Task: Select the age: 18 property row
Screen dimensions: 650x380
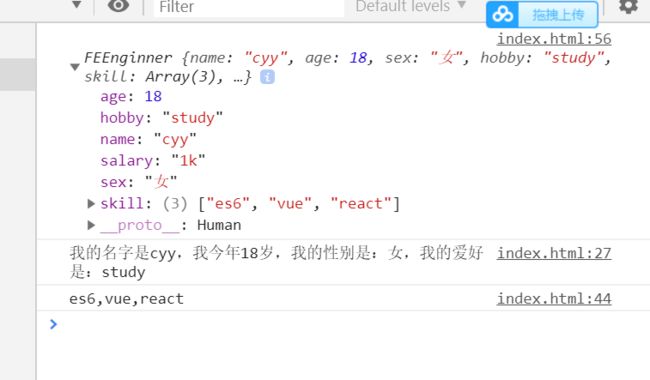Action: (x=131, y=97)
